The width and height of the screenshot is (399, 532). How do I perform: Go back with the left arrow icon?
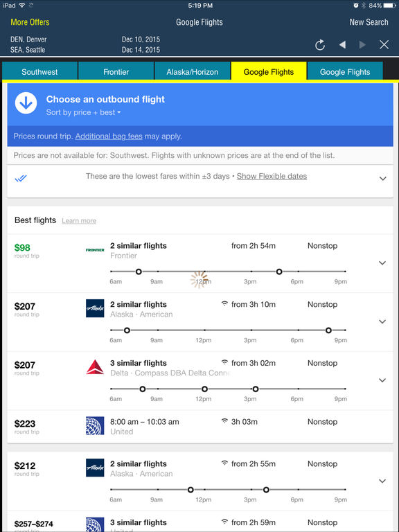pos(342,44)
